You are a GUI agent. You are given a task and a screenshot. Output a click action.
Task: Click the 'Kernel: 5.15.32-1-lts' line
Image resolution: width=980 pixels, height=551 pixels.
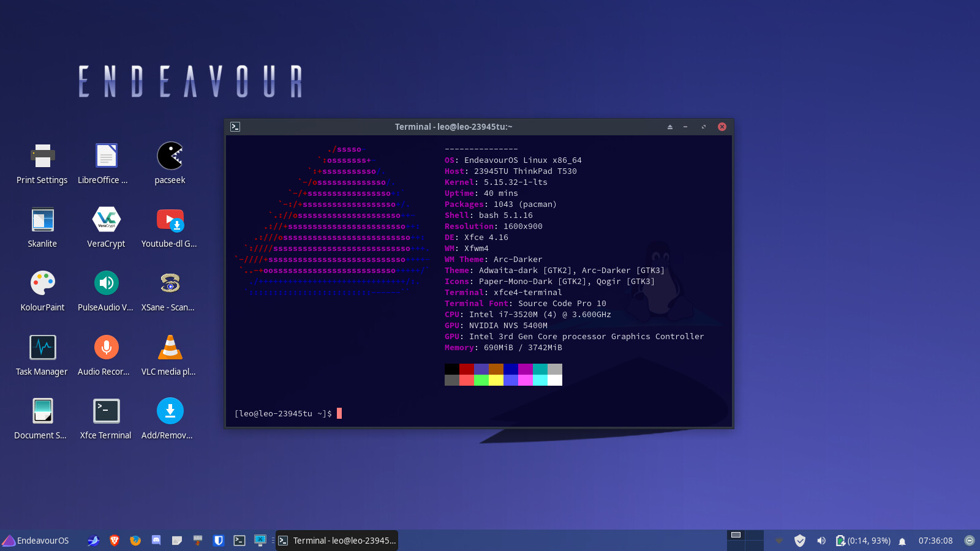(x=496, y=182)
